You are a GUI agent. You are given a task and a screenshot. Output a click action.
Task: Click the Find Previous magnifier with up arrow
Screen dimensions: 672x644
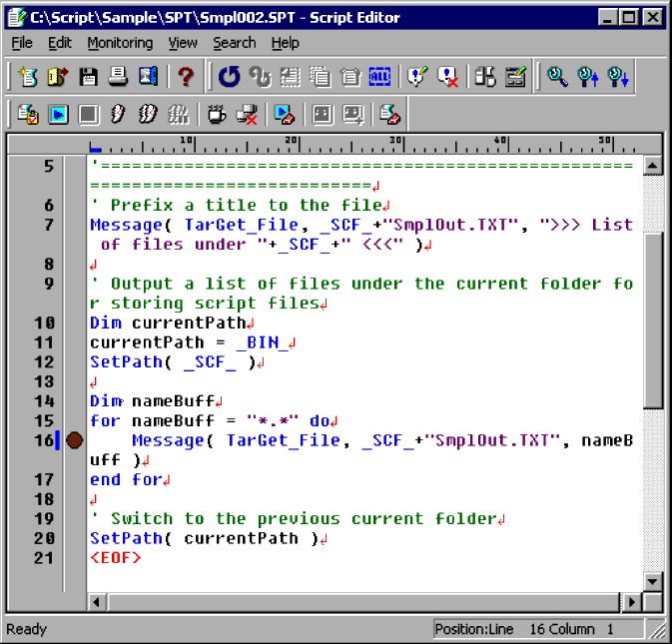coord(588,77)
